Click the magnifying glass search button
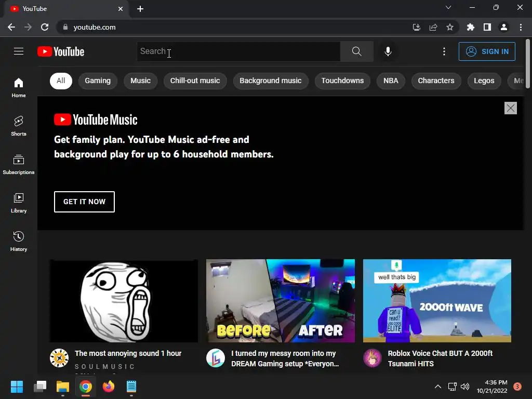 click(x=356, y=51)
